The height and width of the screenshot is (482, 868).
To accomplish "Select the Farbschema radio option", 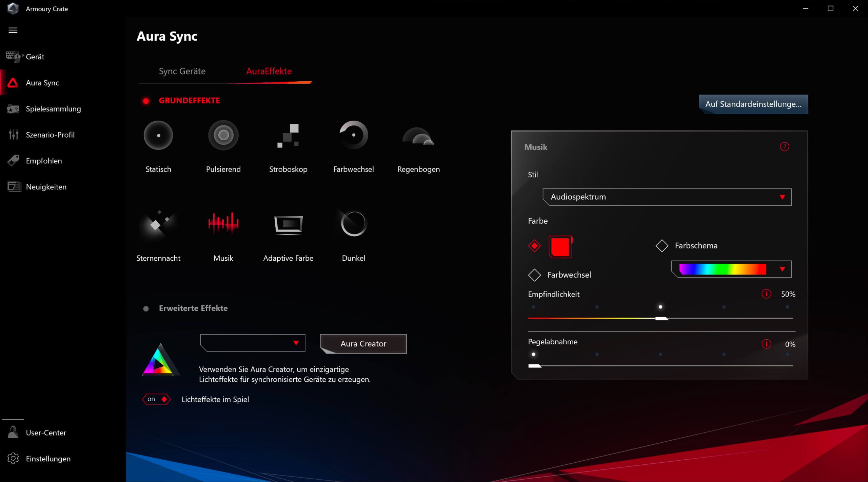I will click(662, 246).
